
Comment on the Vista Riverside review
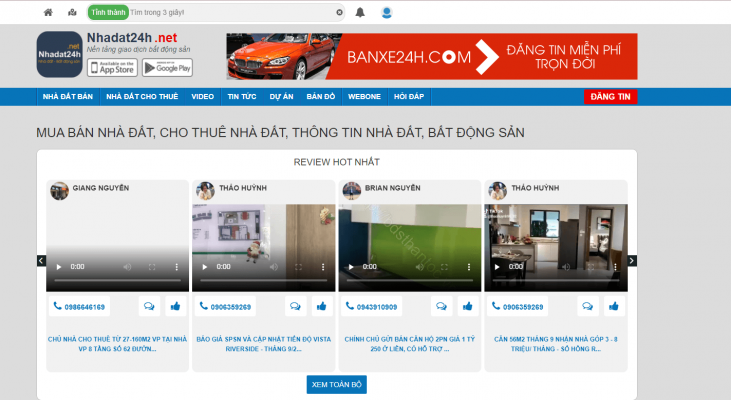(296, 306)
